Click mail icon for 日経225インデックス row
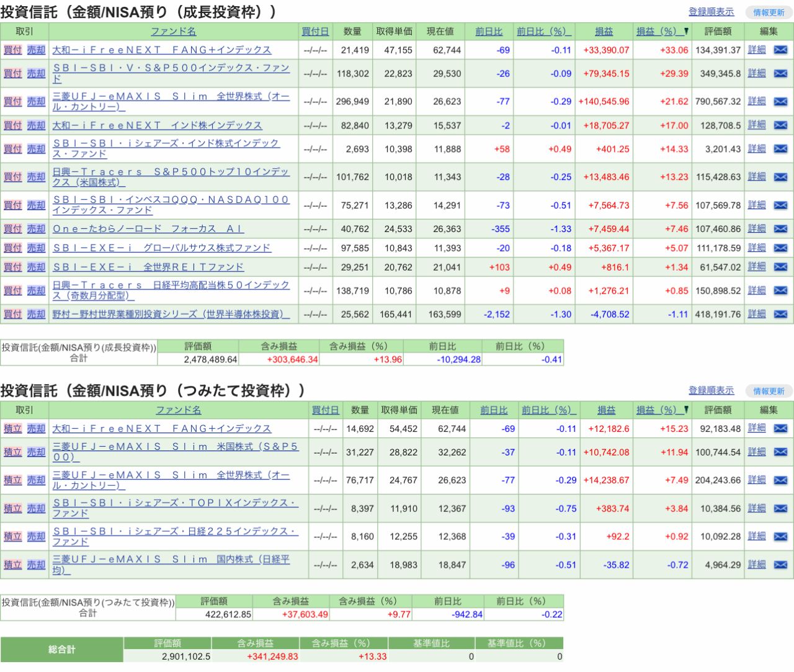 coord(780,536)
